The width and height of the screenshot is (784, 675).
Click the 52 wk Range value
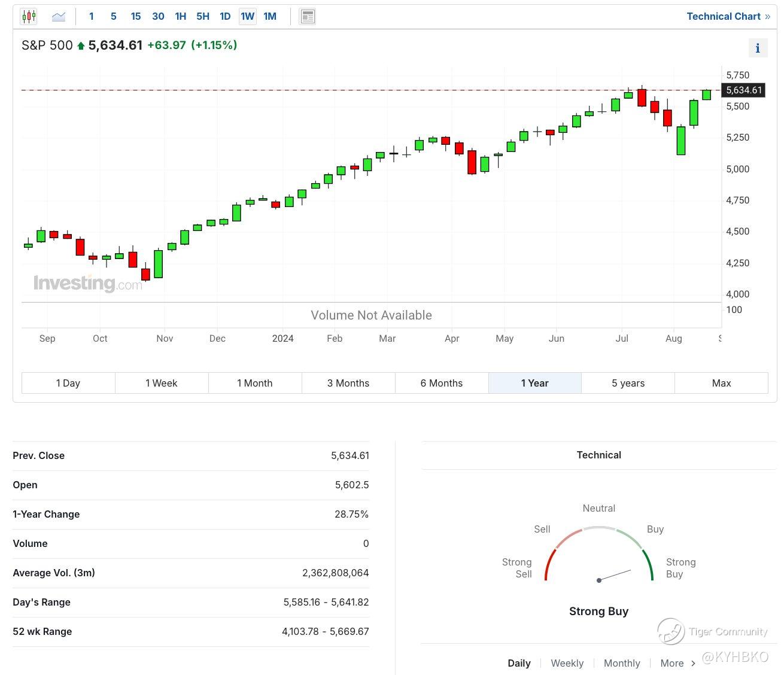326,631
